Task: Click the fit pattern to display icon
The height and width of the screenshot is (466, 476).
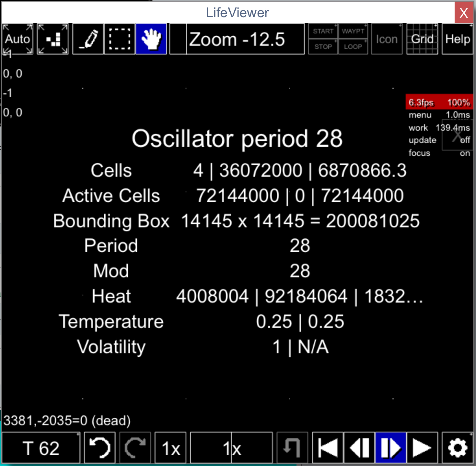Action: point(53,39)
